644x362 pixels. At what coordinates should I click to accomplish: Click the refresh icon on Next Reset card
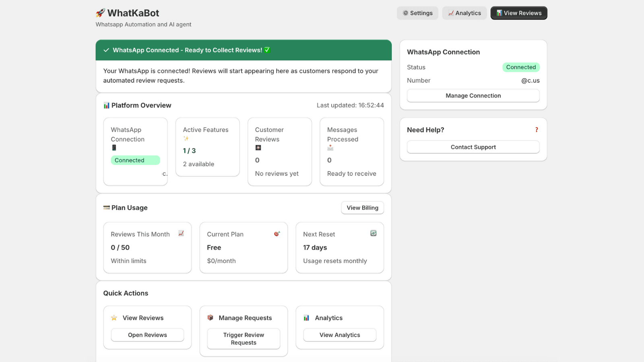coord(373,233)
